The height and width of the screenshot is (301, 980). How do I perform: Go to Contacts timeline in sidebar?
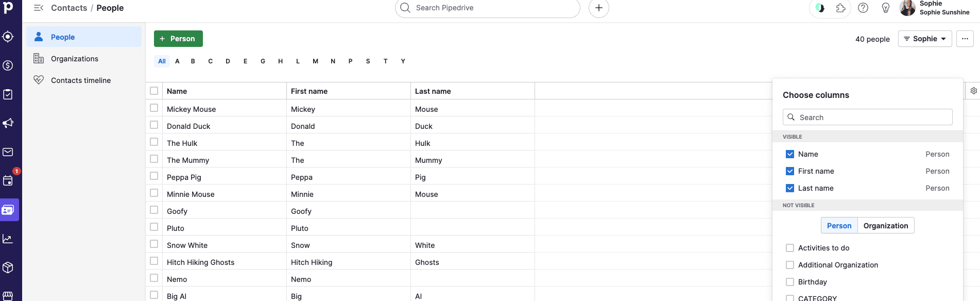coord(81,80)
